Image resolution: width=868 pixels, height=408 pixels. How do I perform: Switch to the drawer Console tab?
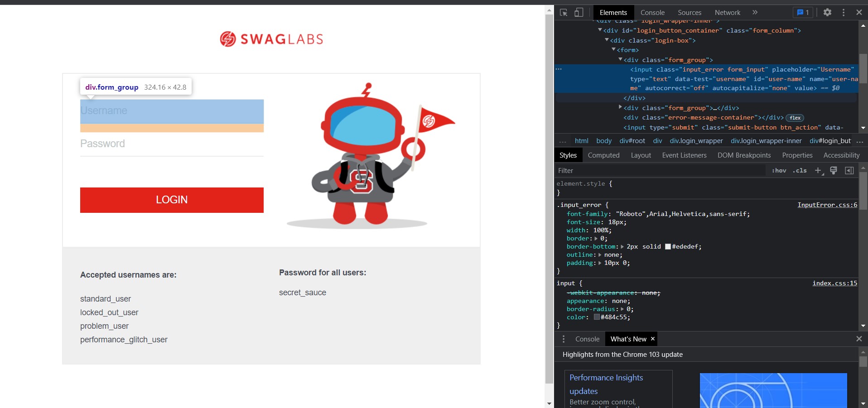(587, 339)
